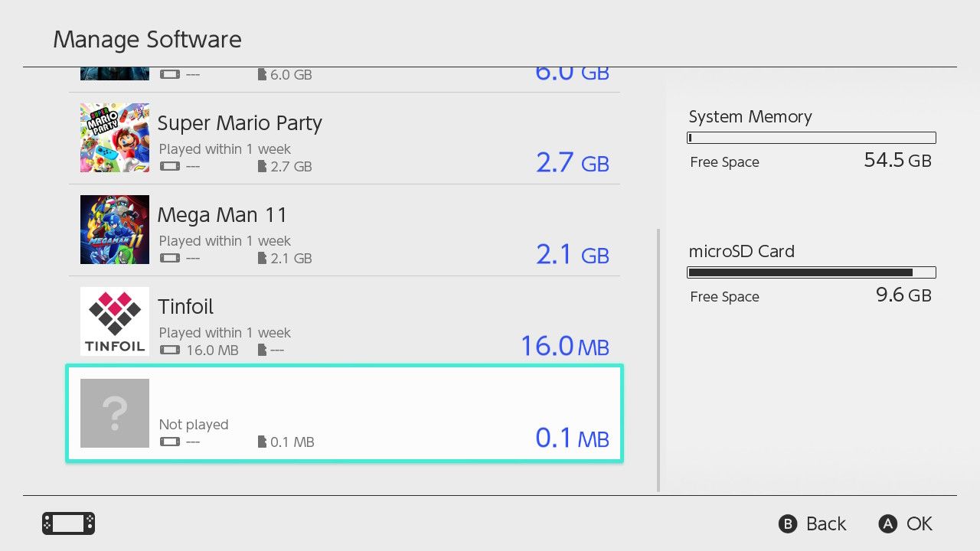980x551 pixels.
Task: Select the Super Mario Party game icon
Action: [x=115, y=138]
